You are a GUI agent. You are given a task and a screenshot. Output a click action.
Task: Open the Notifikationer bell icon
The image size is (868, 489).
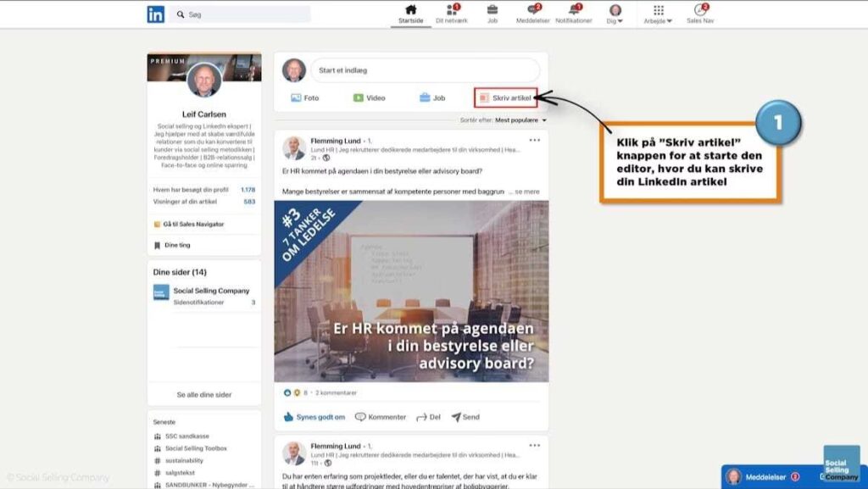(x=574, y=11)
